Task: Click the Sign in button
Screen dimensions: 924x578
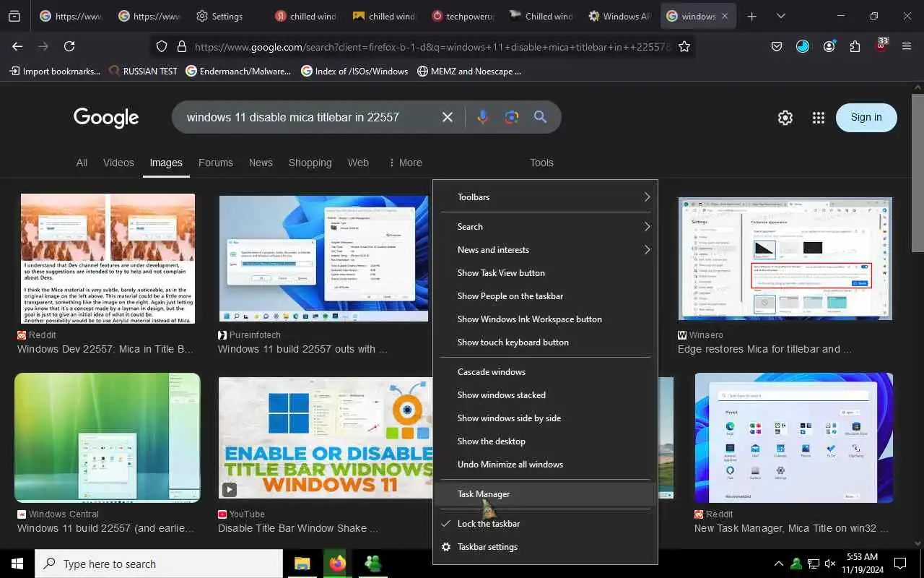Action: point(866,118)
